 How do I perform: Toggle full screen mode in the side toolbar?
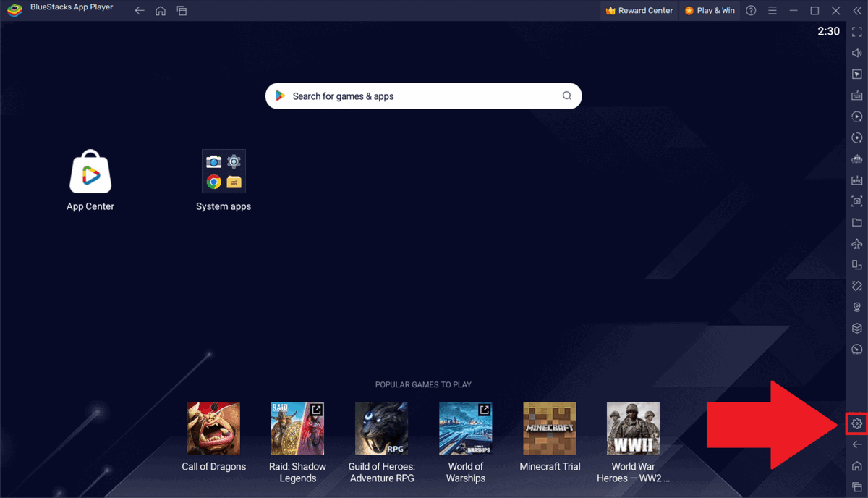coord(857,32)
